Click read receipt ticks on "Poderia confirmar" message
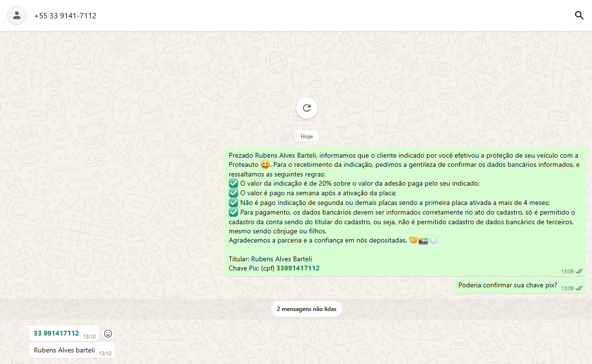This screenshot has width=592, height=364. [x=579, y=288]
